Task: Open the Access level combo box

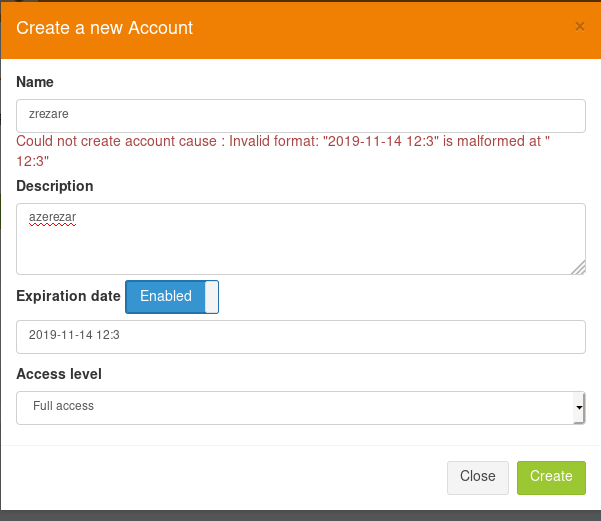Action: click(x=300, y=408)
